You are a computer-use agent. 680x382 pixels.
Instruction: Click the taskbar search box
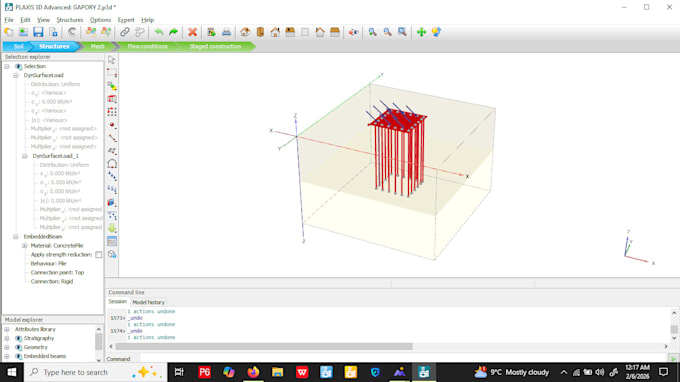[95, 372]
